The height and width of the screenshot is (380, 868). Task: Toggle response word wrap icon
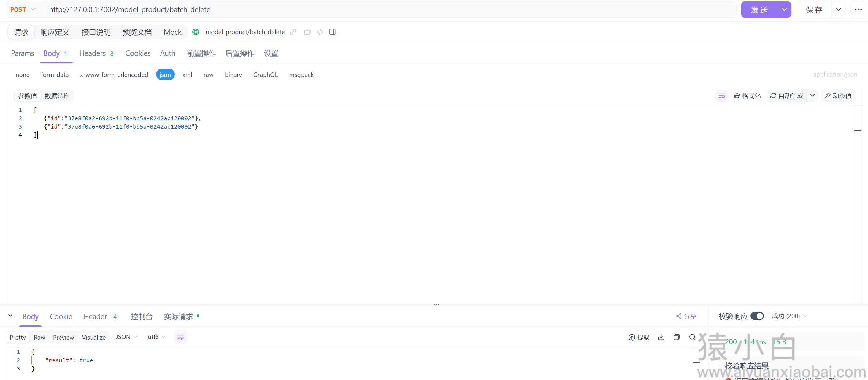[x=180, y=337]
